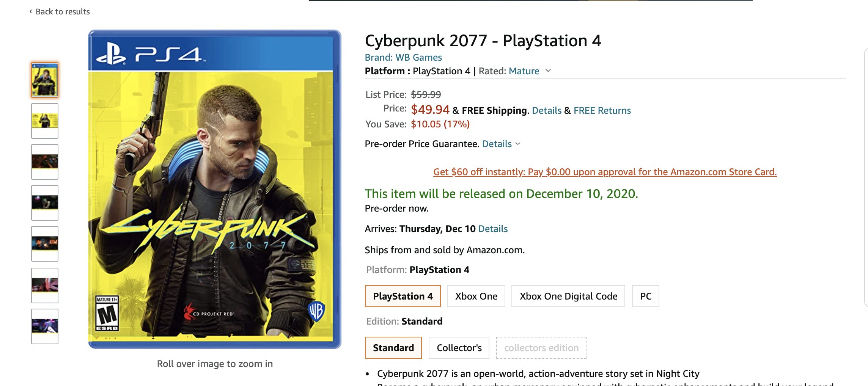Expand the Rated Mature dropdown chevron
The image size is (868, 386).
click(x=548, y=71)
